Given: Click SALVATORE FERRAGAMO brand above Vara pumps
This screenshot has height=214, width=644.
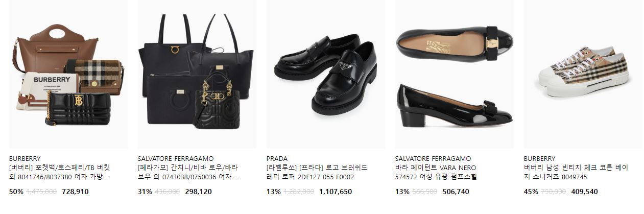Looking at the screenshot, I should click(433, 159).
